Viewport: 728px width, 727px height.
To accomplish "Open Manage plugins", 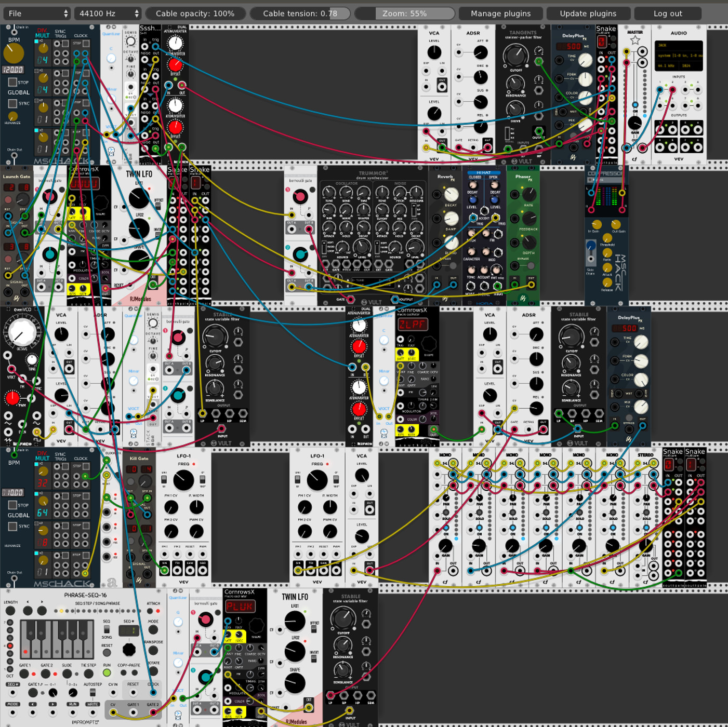I will (501, 14).
